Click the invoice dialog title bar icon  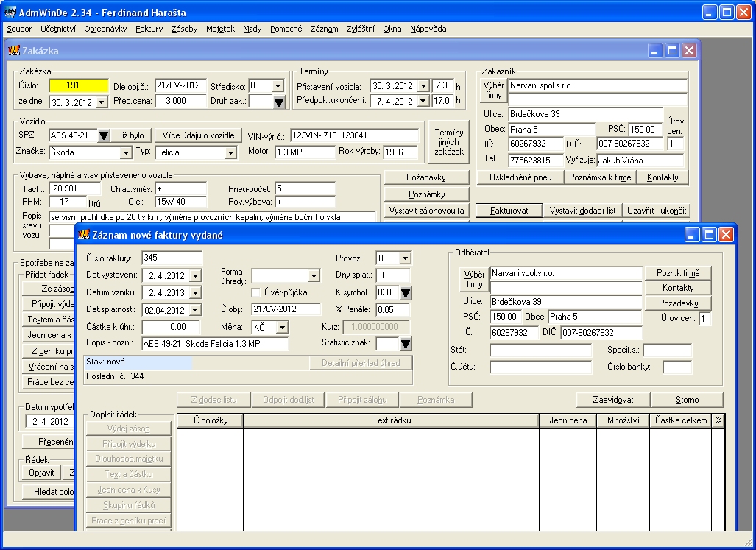[x=84, y=235]
